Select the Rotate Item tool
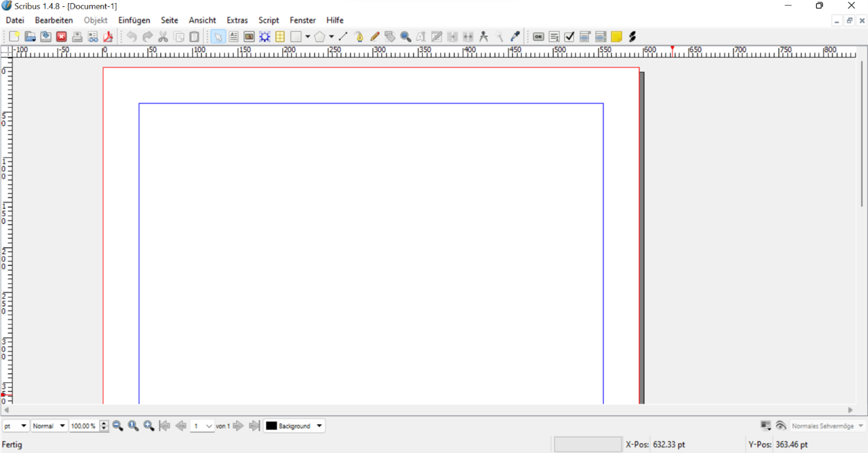Screen dimensions: 868x453 [x=390, y=37]
